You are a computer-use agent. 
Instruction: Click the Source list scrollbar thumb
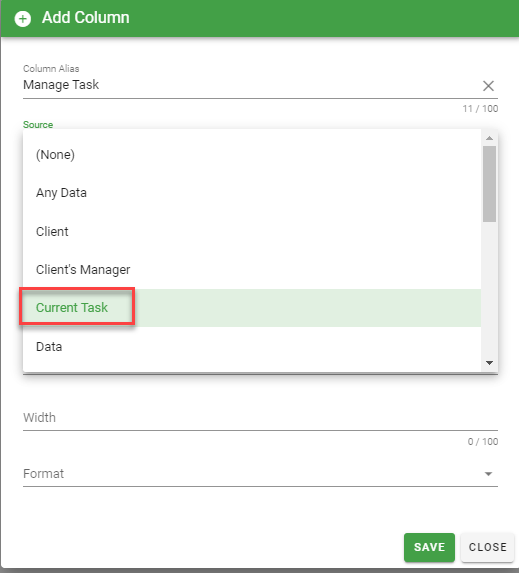(489, 184)
